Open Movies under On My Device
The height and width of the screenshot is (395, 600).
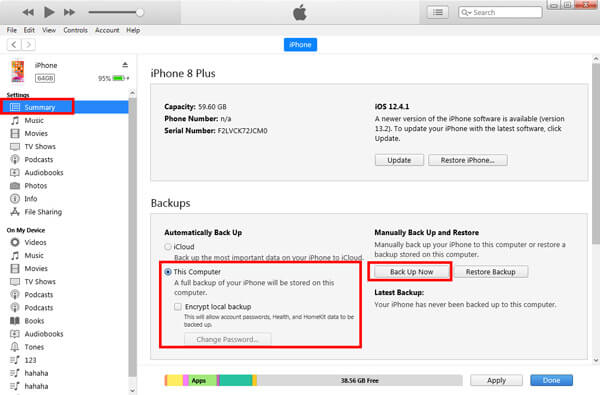(x=36, y=268)
